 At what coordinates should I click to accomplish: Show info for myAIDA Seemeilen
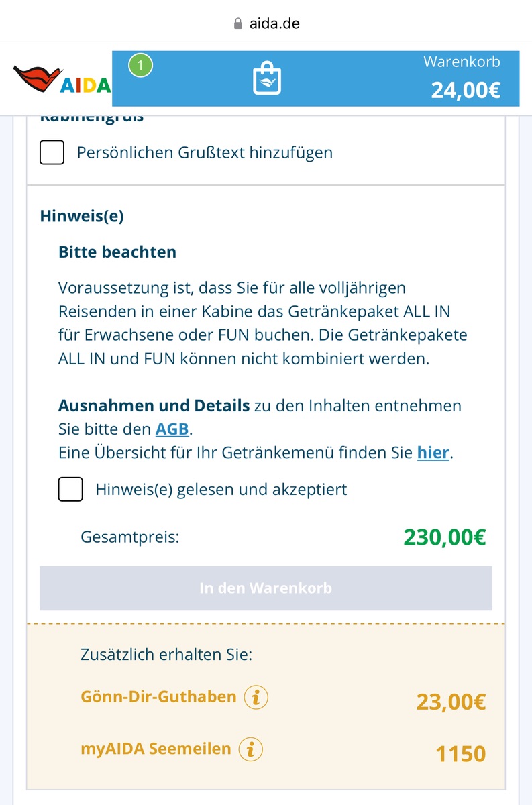click(x=250, y=749)
